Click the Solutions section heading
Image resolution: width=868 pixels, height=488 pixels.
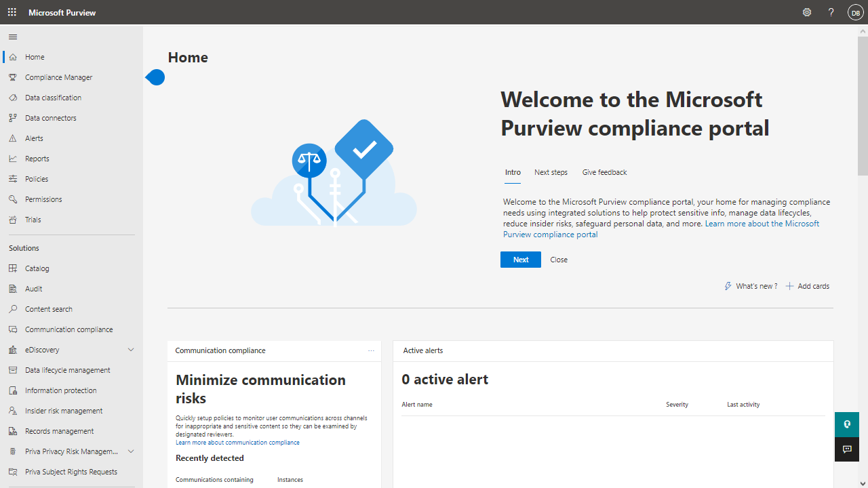point(24,248)
